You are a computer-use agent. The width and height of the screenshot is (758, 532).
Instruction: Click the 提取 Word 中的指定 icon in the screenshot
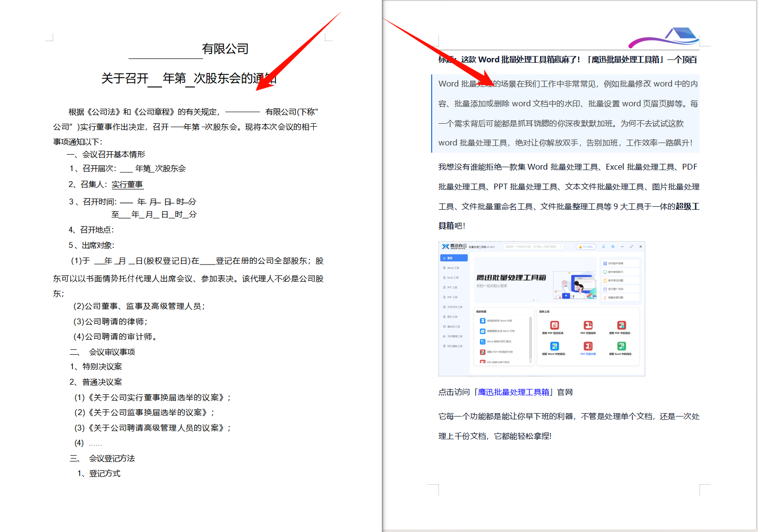click(554, 346)
